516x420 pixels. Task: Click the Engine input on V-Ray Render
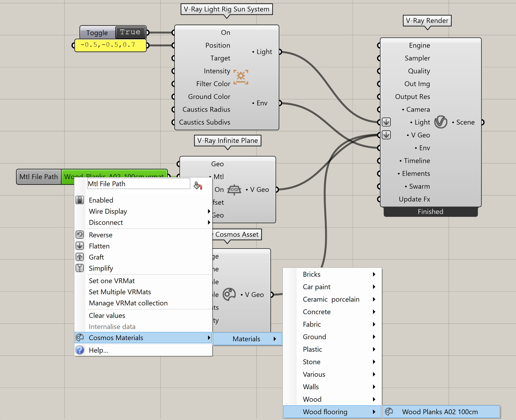(x=419, y=45)
